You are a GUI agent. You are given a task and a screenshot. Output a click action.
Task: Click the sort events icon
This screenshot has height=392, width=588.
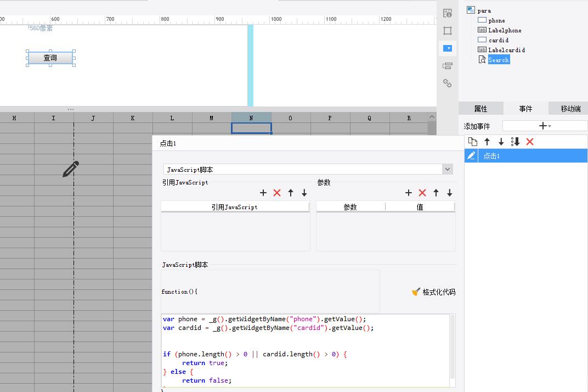(x=515, y=142)
